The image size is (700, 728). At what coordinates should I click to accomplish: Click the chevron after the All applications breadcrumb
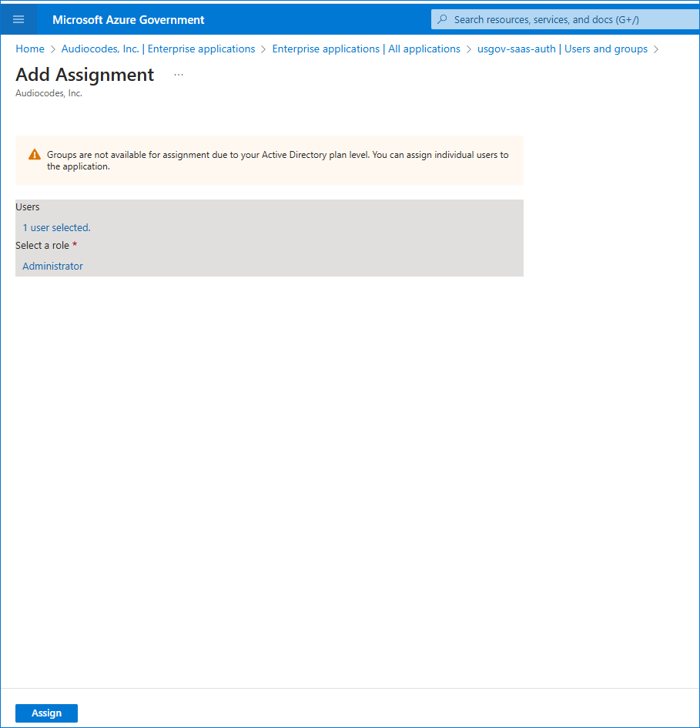click(x=468, y=49)
